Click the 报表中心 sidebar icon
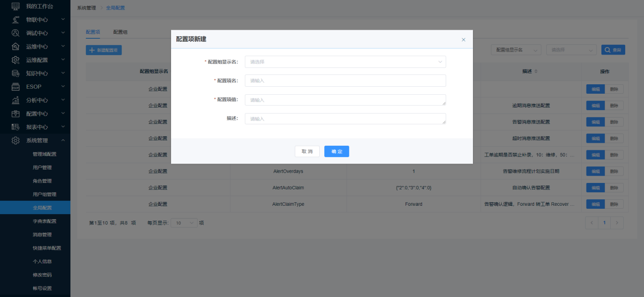The width and height of the screenshot is (644, 297). pyautogui.click(x=15, y=127)
